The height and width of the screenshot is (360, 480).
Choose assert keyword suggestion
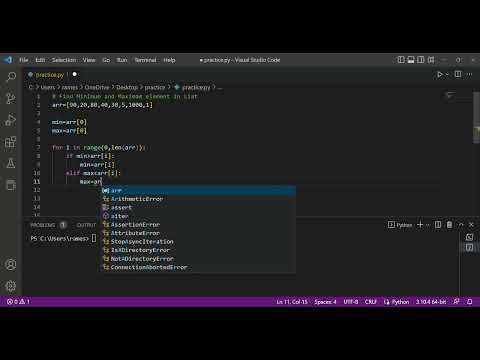(x=198, y=207)
